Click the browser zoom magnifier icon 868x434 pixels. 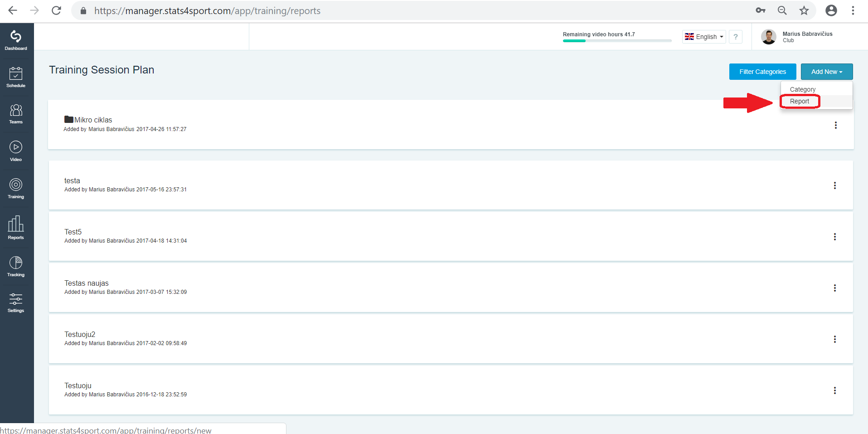[782, 10]
